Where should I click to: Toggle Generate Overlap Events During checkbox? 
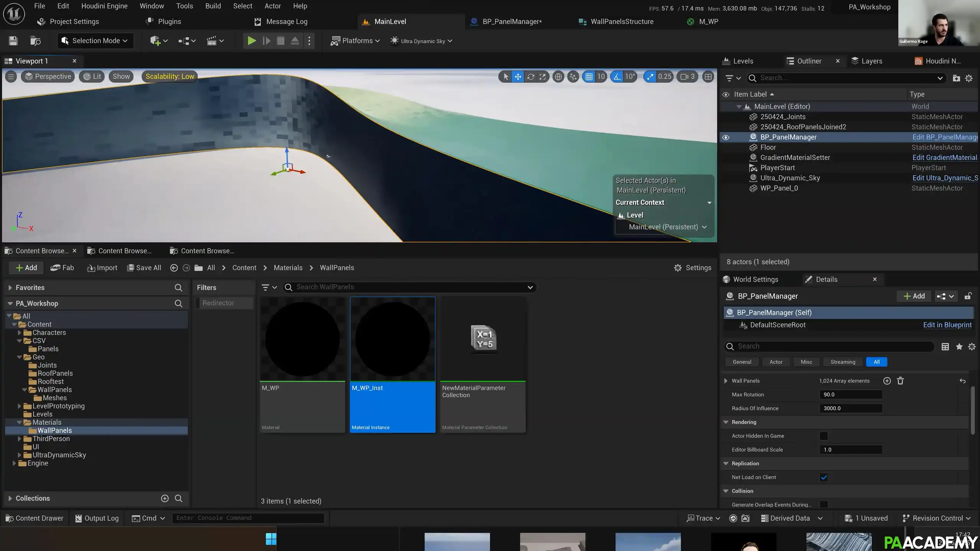pos(823,505)
